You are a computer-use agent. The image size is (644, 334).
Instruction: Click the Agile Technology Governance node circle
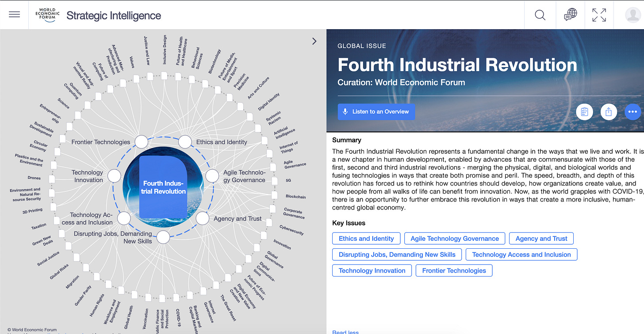pos(212,176)
